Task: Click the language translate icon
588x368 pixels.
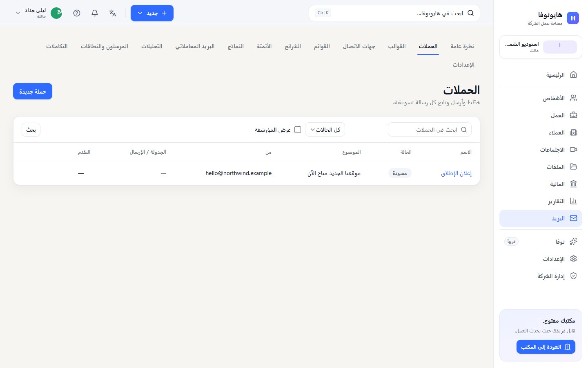Action: [x=113, y=13]
